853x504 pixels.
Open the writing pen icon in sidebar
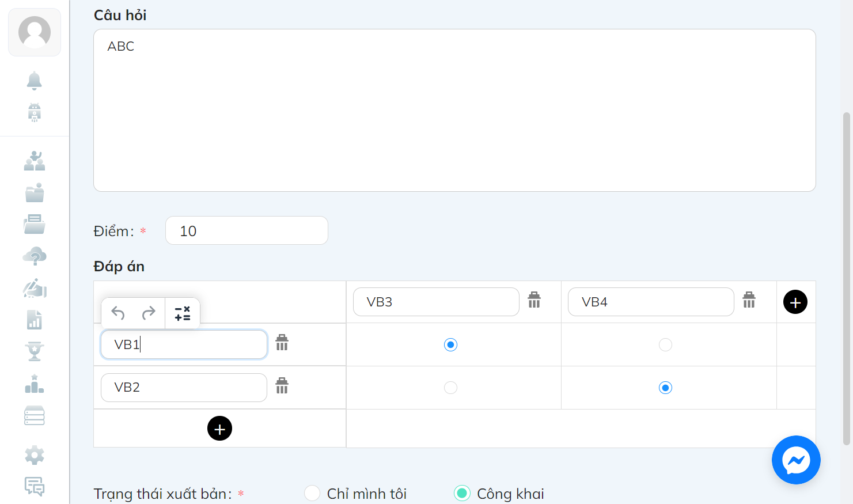35,287
